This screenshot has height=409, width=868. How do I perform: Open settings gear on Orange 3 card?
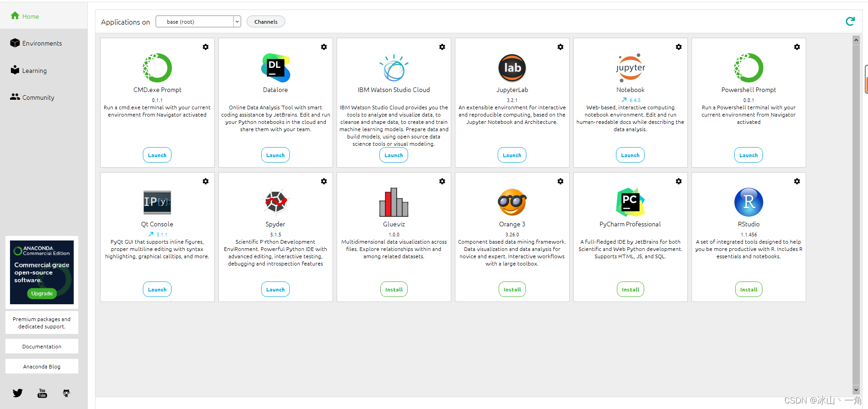pos(560,181)
